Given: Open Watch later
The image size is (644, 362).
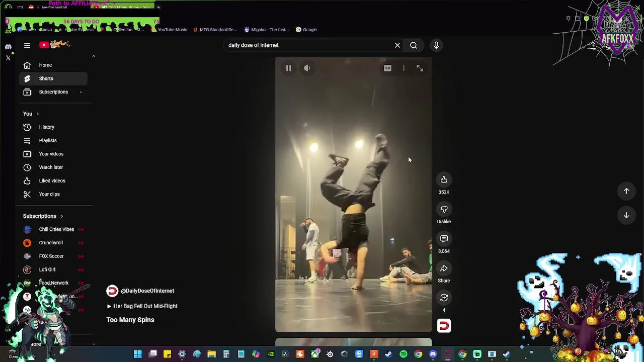Looking at the screenshot, I should coord(53,167).
